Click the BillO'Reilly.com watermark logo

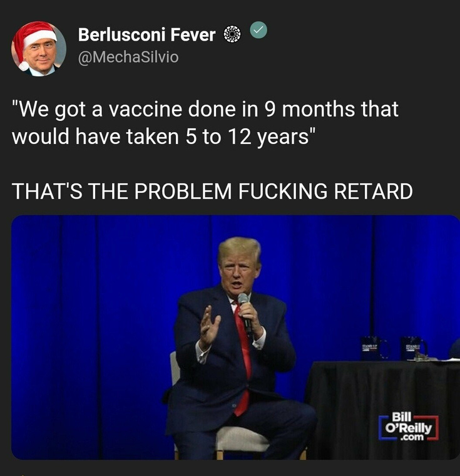(409, 427)
